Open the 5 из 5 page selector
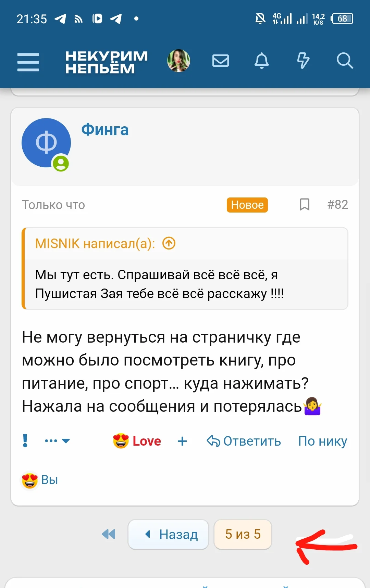The width and height of the screenshot is (370, 588). pyautogui.click(x=243, y=534)
